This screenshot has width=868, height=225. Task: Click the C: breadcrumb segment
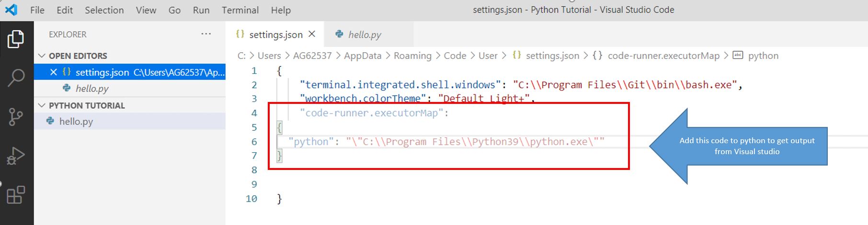click(x=241, y=56)
